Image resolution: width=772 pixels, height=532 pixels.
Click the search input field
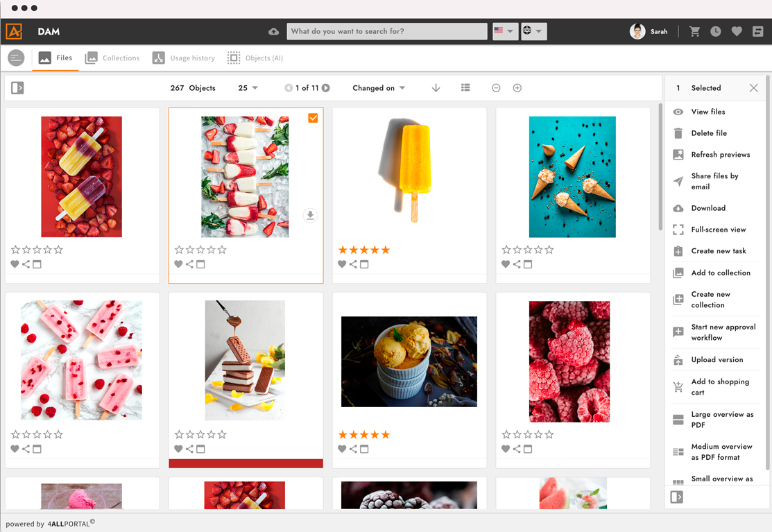point(386,31)
